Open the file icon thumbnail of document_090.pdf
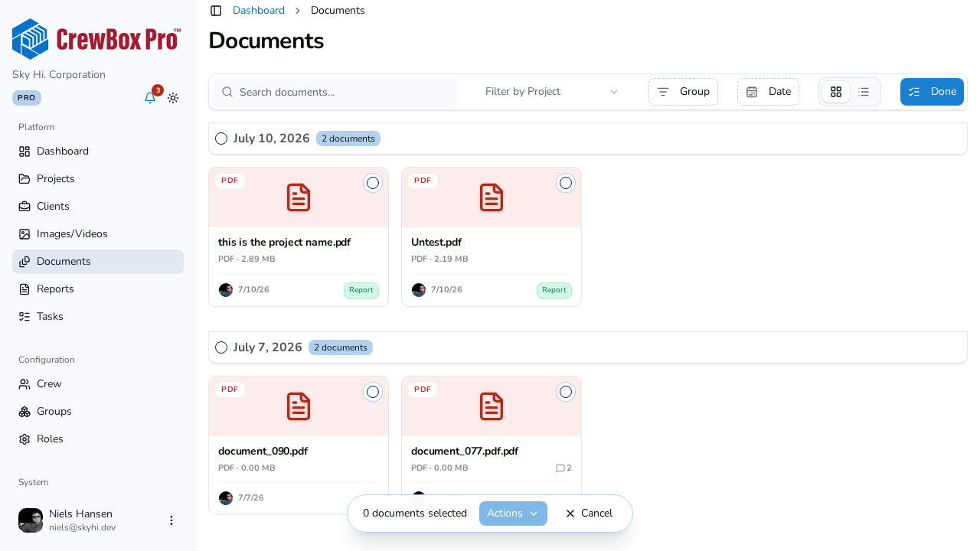 coord(299,406)
